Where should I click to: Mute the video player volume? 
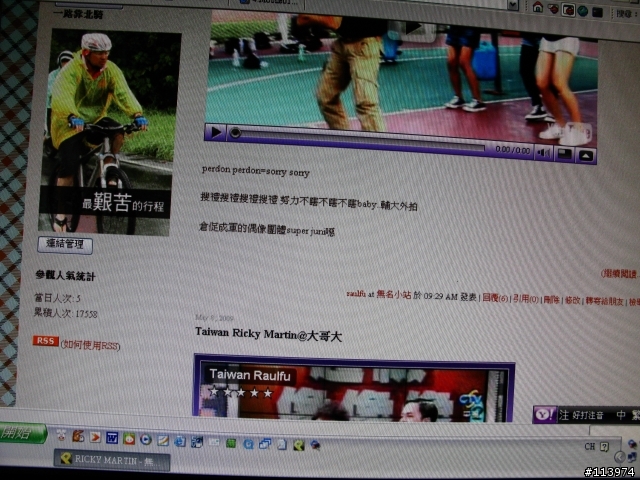(x=543, y=153)
